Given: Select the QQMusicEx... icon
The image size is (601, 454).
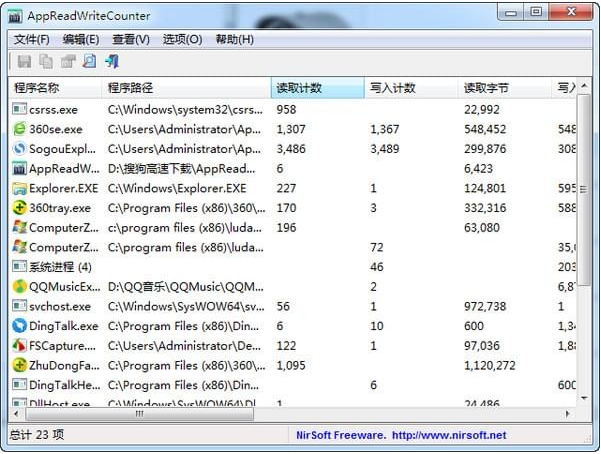Looking at the screenshot, I should [19, 286].
